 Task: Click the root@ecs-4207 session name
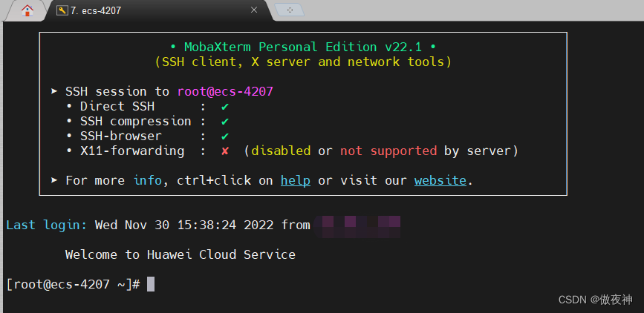click(225, 91)
